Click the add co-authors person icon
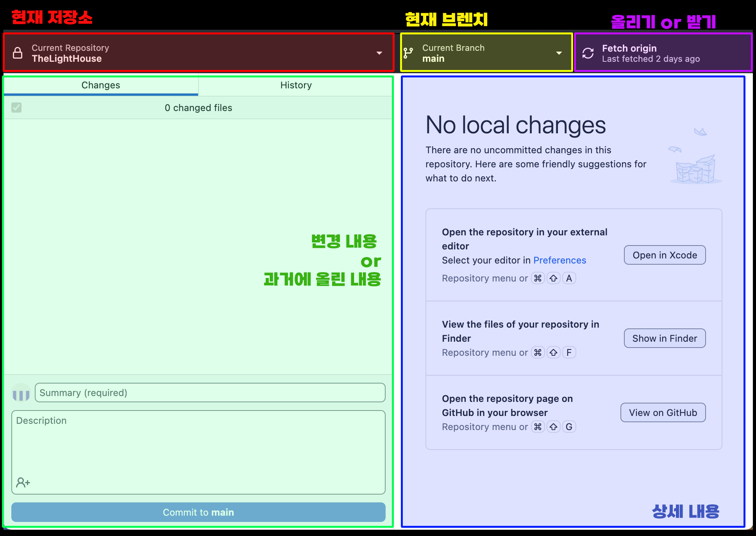This screenshot has width=756, height=536. pos(23,482)
